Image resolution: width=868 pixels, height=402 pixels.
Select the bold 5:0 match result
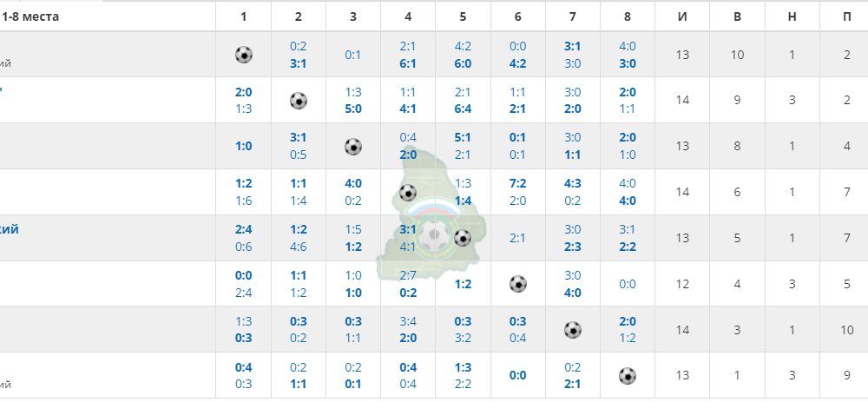[353, 109]
